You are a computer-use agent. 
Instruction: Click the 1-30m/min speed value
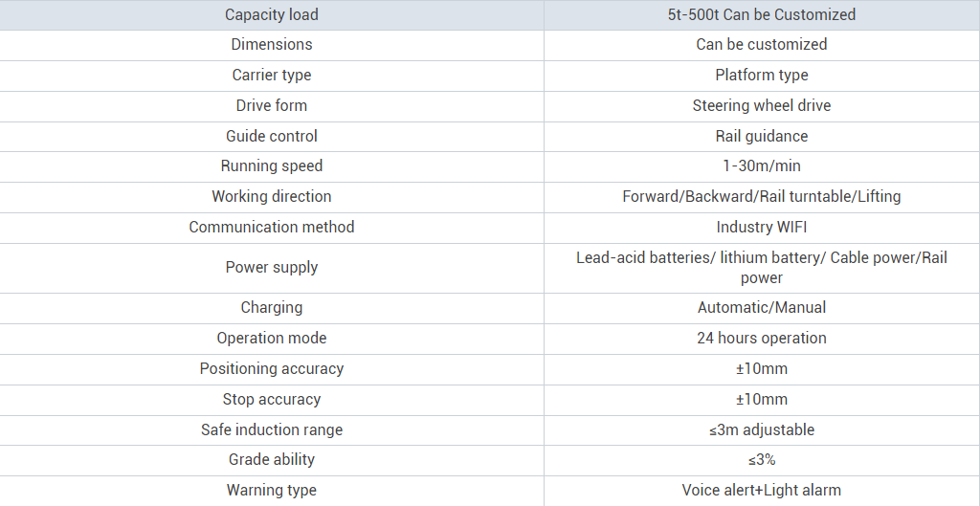(x=762, y=166)
